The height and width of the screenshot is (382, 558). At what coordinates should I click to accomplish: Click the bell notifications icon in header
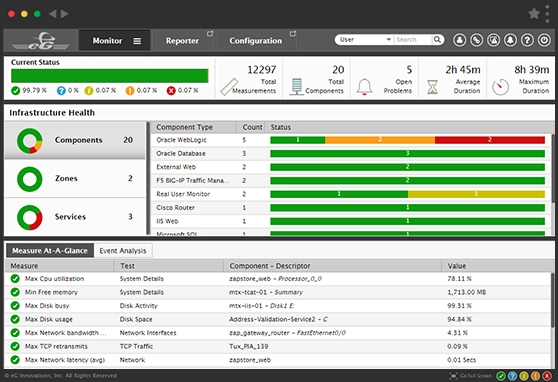510,40
